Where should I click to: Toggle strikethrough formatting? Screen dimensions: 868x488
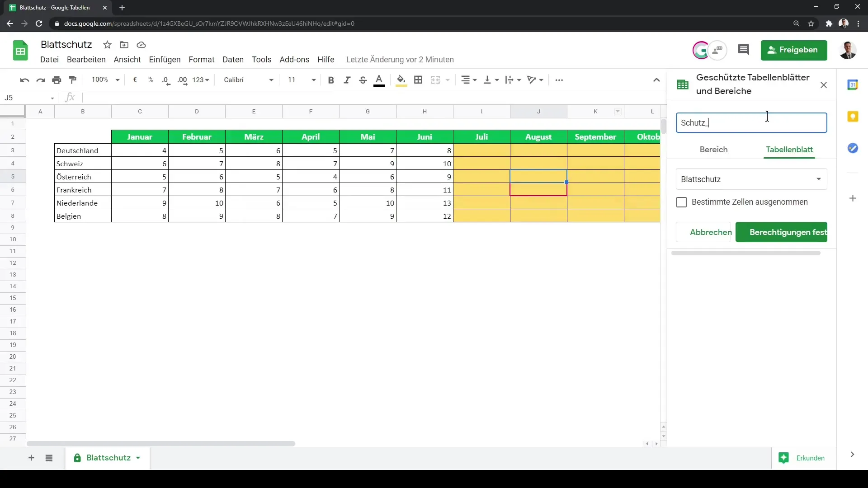pyautogui.click(x=363, y=80)
